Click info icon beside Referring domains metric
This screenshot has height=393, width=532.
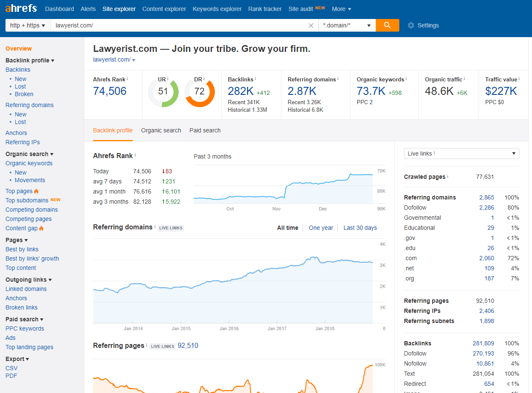click(x=338, y=79)
